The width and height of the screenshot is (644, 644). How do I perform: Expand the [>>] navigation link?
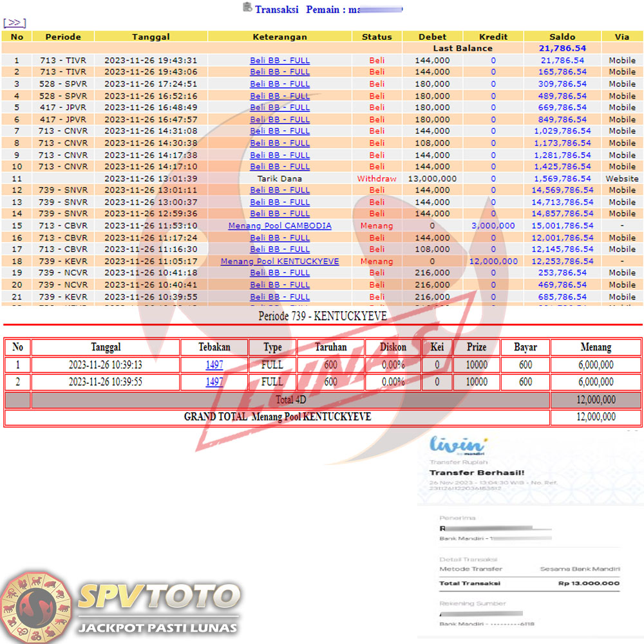14,23
